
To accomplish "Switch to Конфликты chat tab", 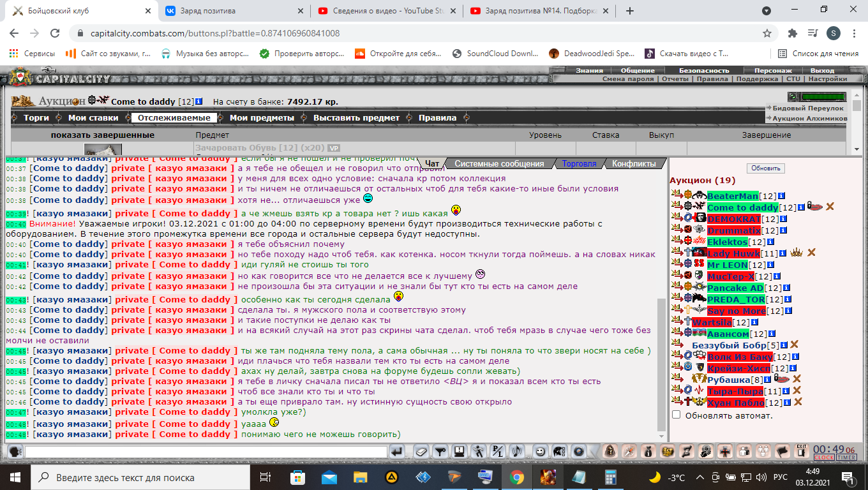I will coord(634,164).
